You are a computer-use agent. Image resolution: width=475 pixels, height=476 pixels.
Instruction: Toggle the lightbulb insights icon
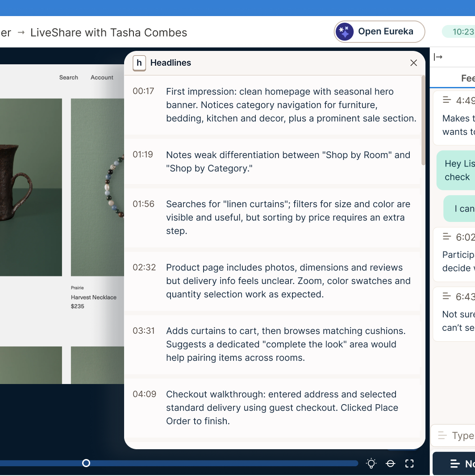tap(371, 463)
